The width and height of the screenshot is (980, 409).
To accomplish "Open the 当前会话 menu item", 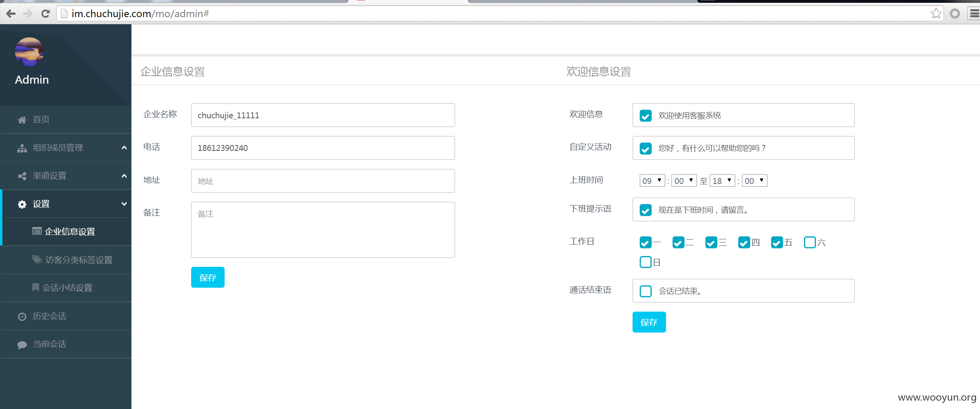I will click(x=66, y=344).
